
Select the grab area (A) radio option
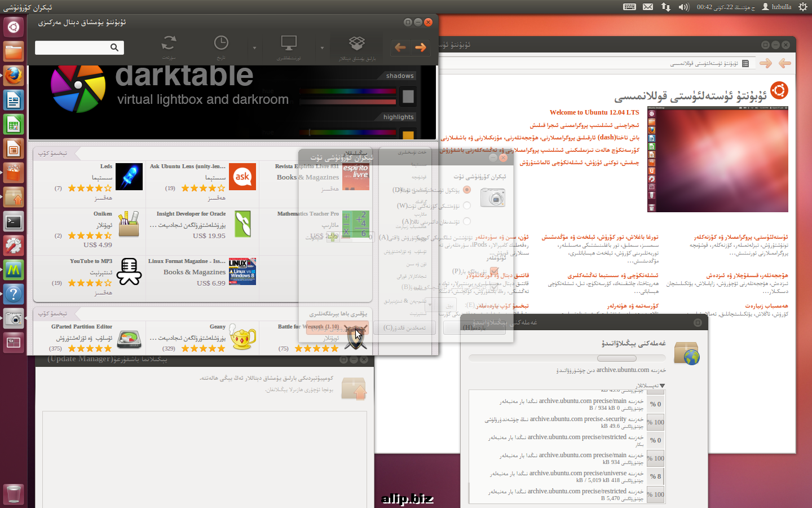coord(467,221)
